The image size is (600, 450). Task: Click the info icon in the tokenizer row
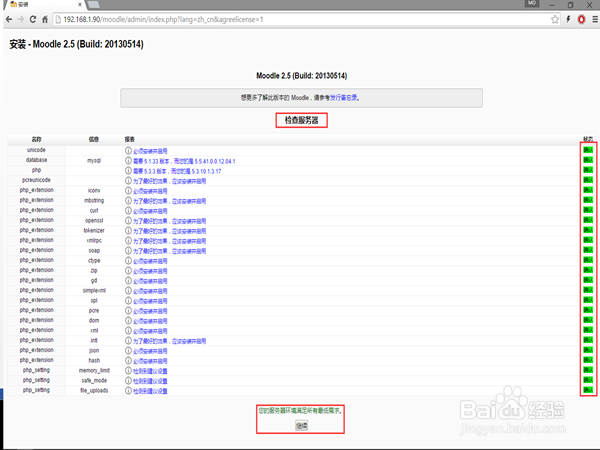pos(129,231)
